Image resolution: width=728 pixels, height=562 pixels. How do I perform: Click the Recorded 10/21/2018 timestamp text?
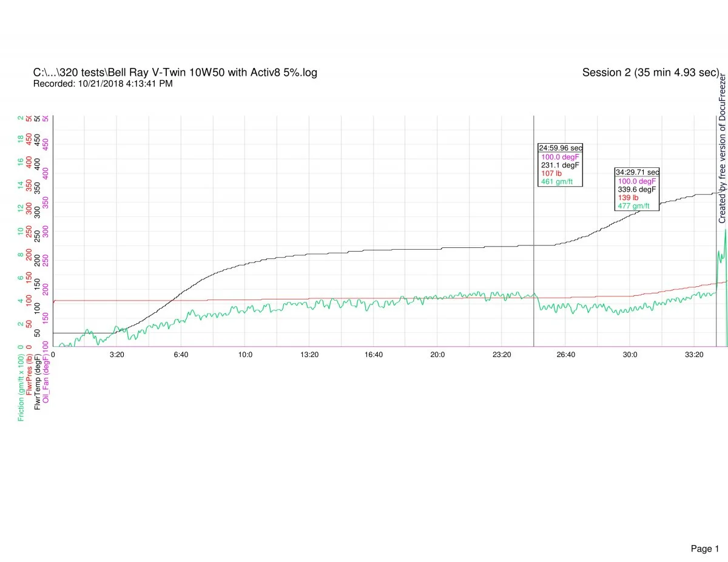click(103, 84)
